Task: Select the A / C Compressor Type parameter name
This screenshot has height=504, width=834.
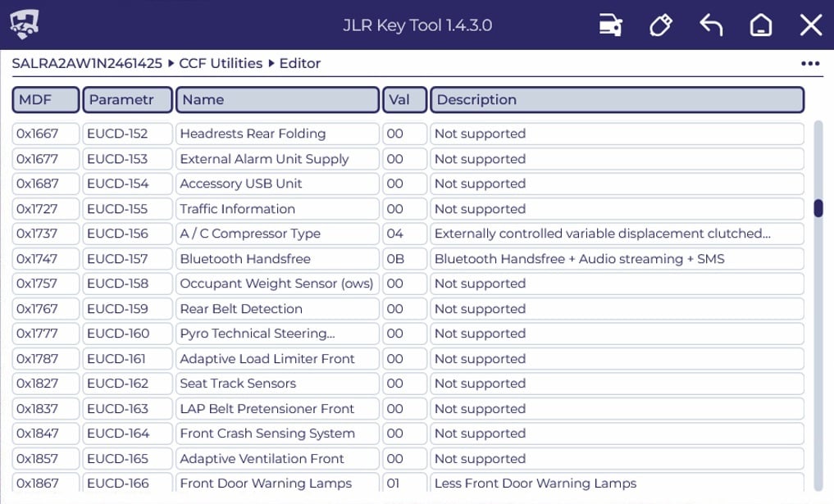Action: [x=276, y=234]
